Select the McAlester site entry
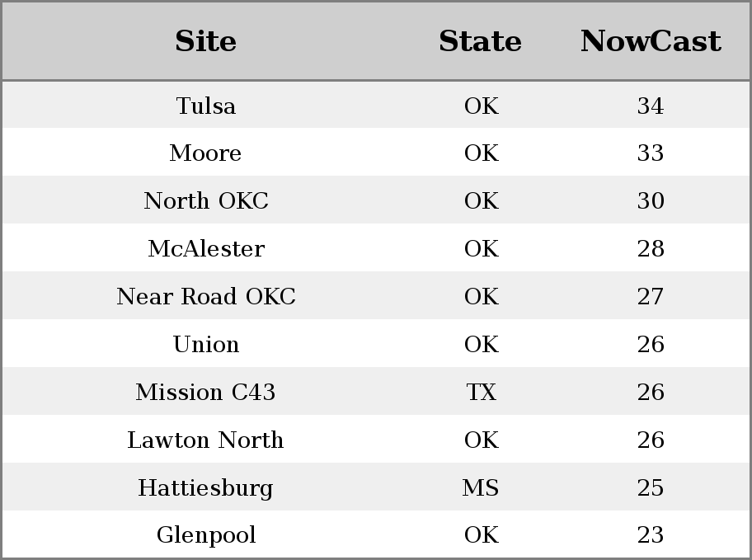The height and width of the screenshot is (560, 752). point(206,248)
